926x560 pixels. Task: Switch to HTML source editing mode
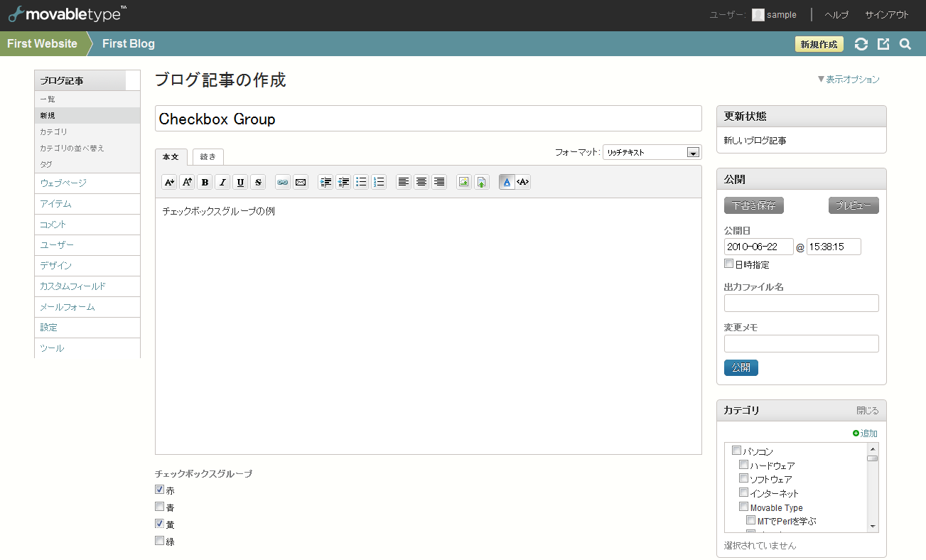523,182
